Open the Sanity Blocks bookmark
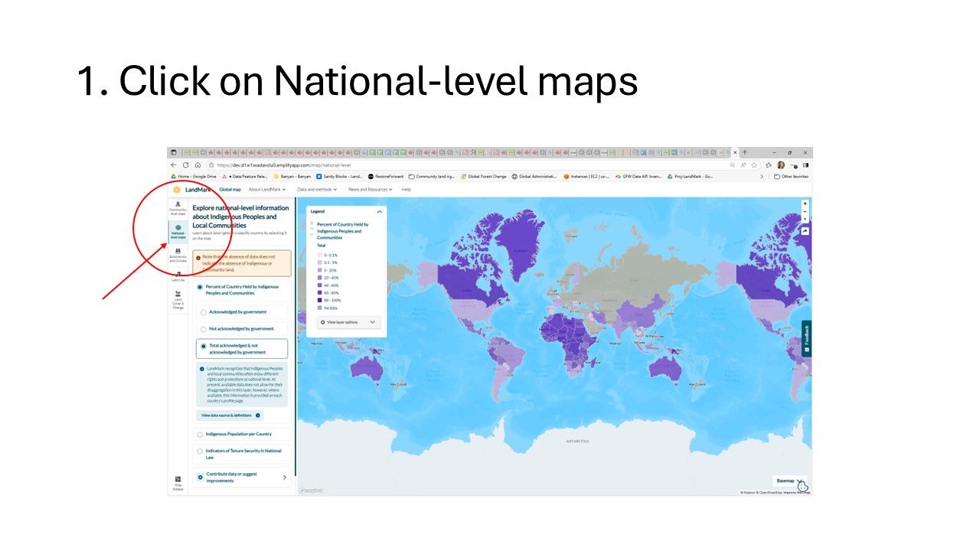Screen dimensions: 980x551 (x=339, y=176)
